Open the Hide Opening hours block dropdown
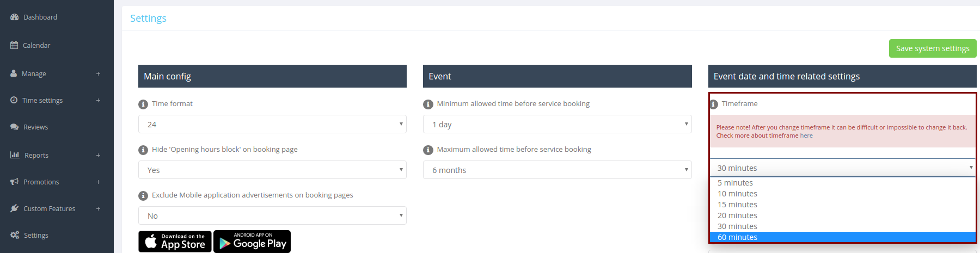 [272, 170]
